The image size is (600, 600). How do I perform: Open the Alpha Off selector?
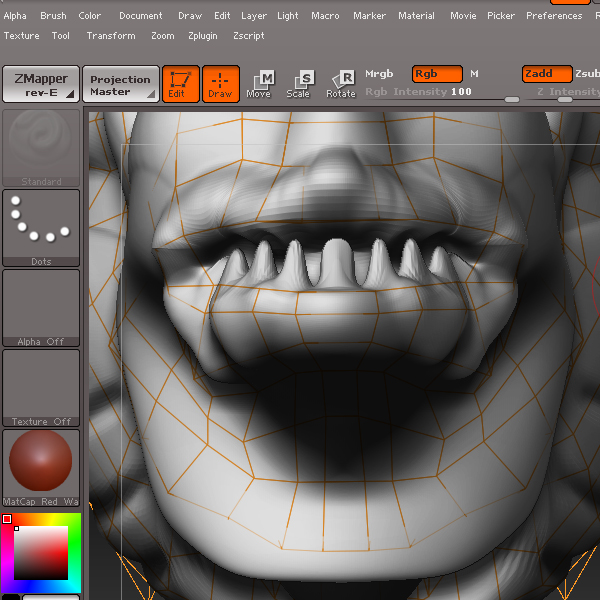tap(41, 308)
